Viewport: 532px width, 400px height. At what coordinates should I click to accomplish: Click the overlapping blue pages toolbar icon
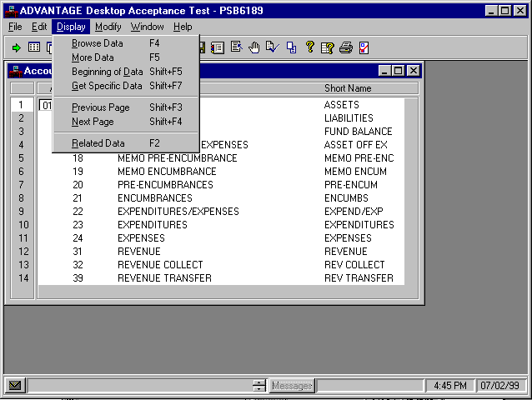[292, 47]
